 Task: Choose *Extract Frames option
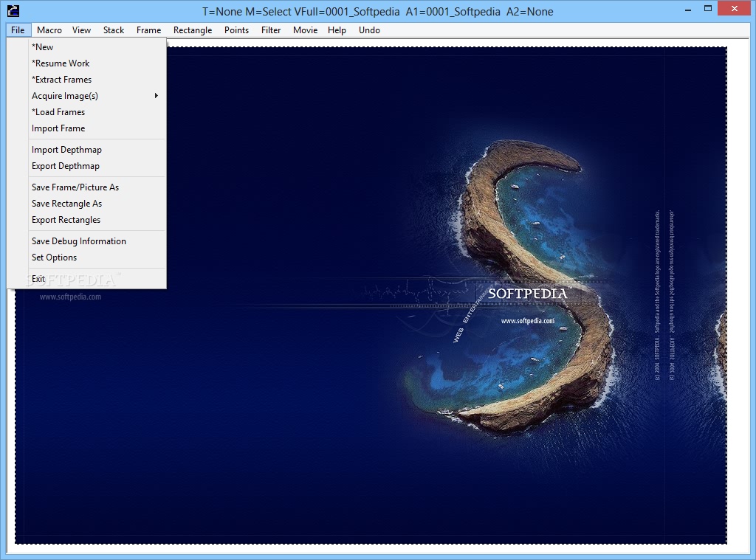87,80
